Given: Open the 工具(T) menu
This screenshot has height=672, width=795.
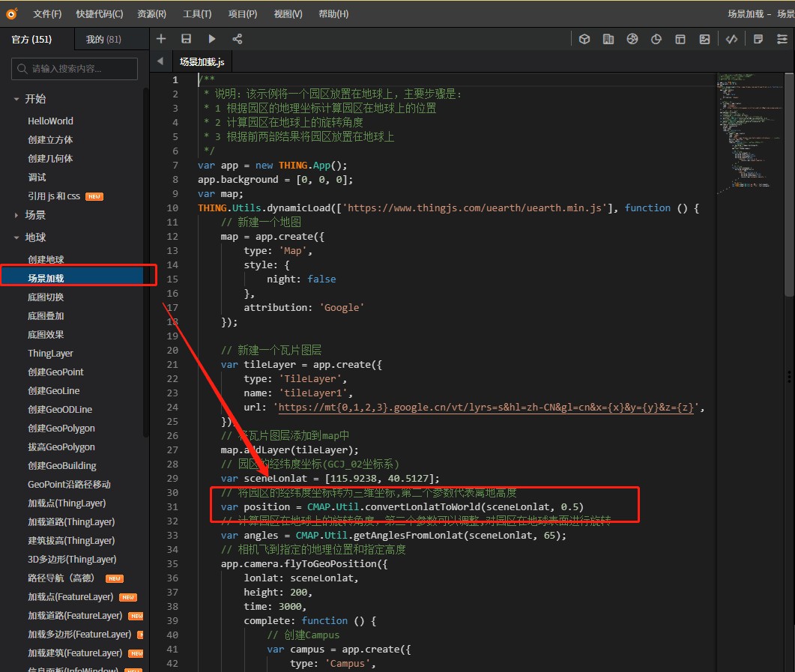Looking at the screenshot, I should point(197,13).
